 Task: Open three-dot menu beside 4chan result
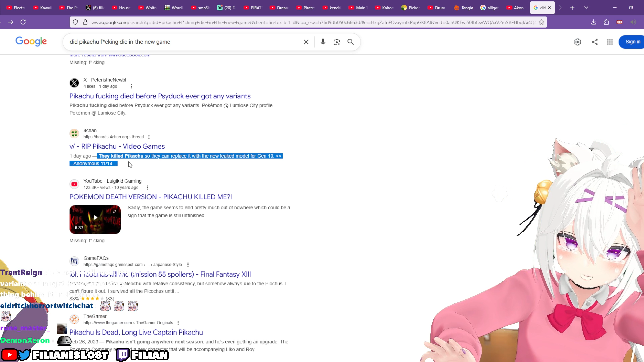[149, 137]
